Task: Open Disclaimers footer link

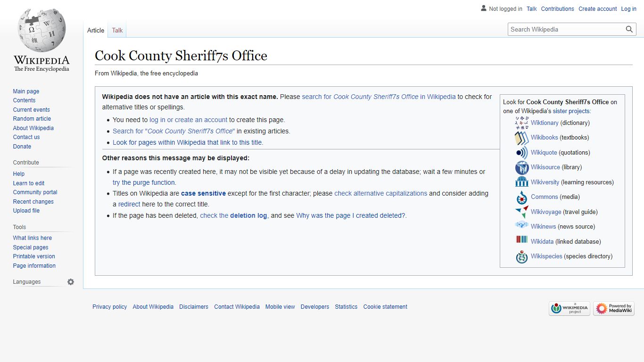Action: (194, 307)
